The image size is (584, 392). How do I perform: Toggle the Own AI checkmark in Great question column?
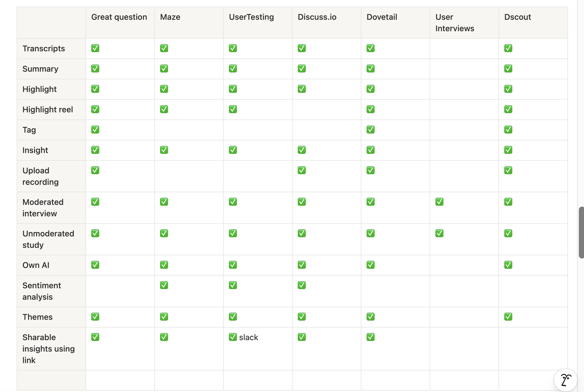pos(95,265)
